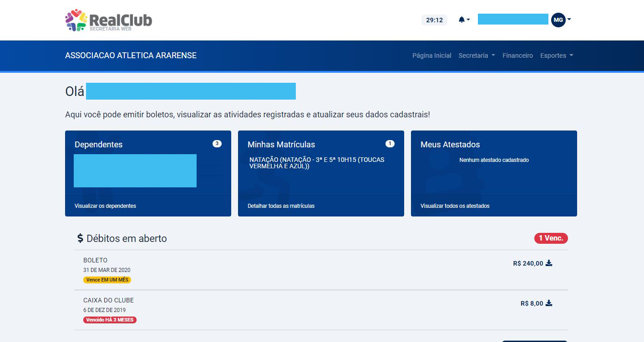Click the red 1 Venc. badge
The width and height of the screenshot is (644, 342).
pos(551,238)
